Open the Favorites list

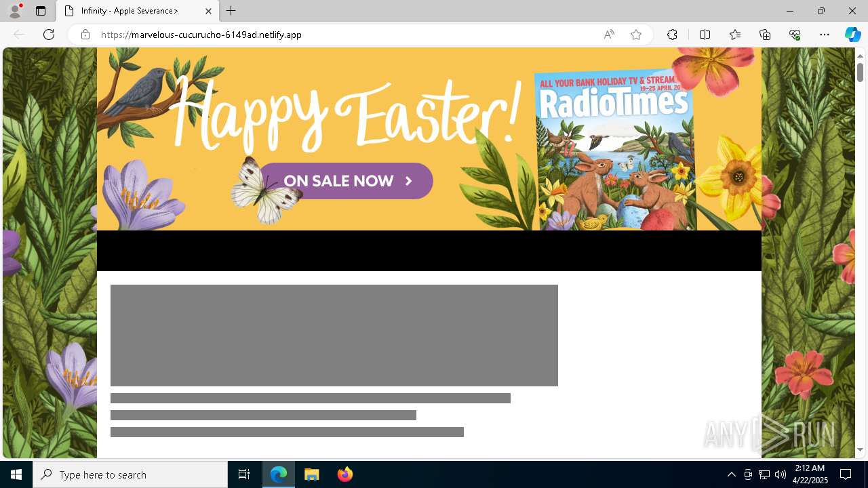[x=735, y=35]
